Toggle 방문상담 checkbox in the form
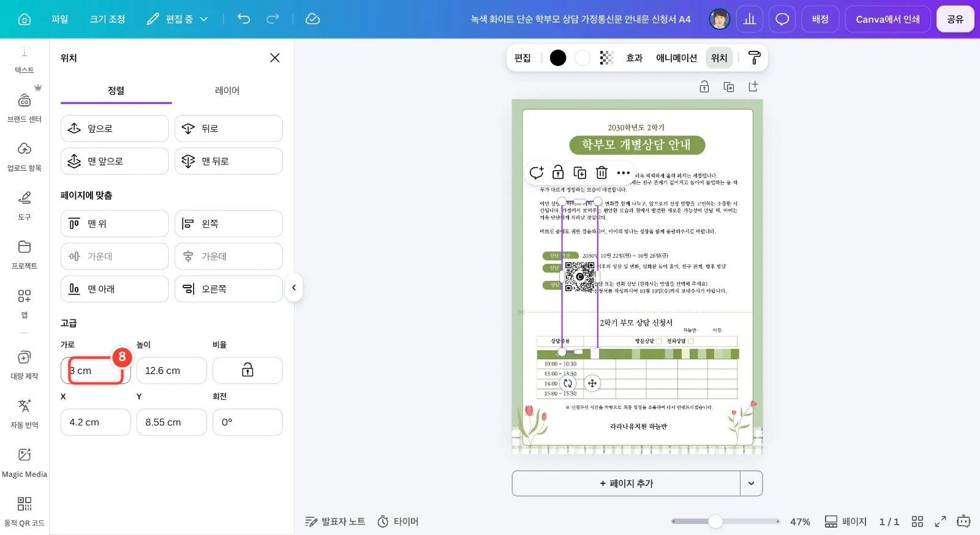980x535 pixels. (x=659, y=342)
